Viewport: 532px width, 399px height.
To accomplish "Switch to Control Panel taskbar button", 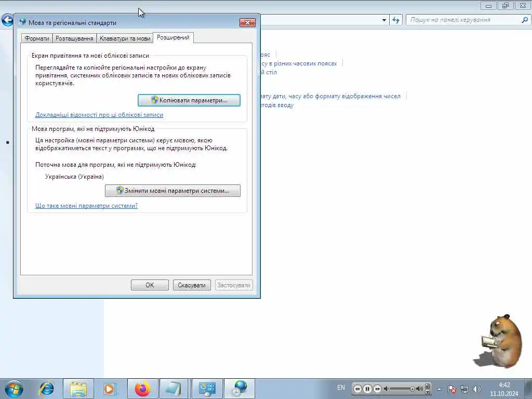I will 207,389.
